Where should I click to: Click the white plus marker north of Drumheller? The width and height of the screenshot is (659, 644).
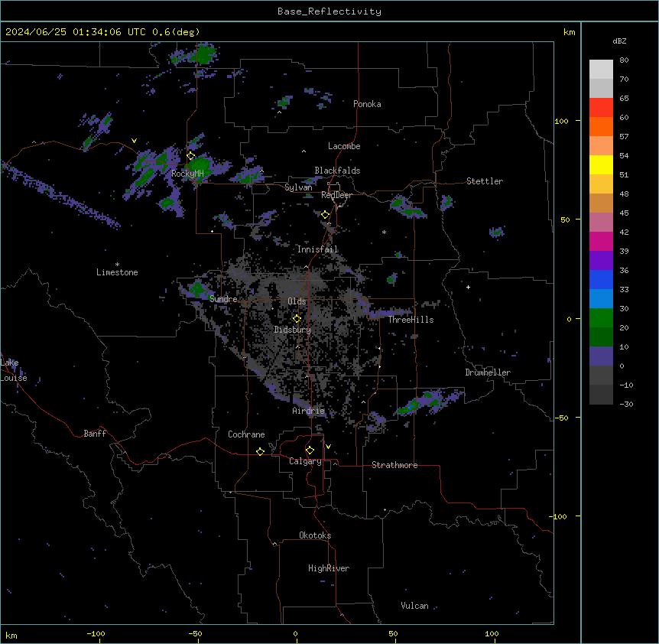(x=468, y=287)
